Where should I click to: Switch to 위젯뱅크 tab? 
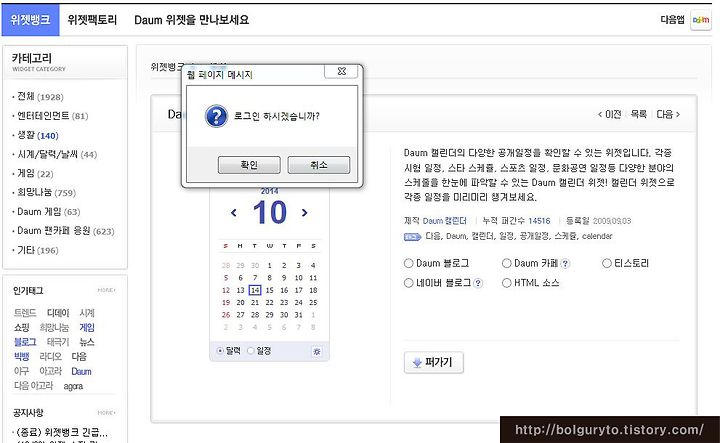click(30, 20)
